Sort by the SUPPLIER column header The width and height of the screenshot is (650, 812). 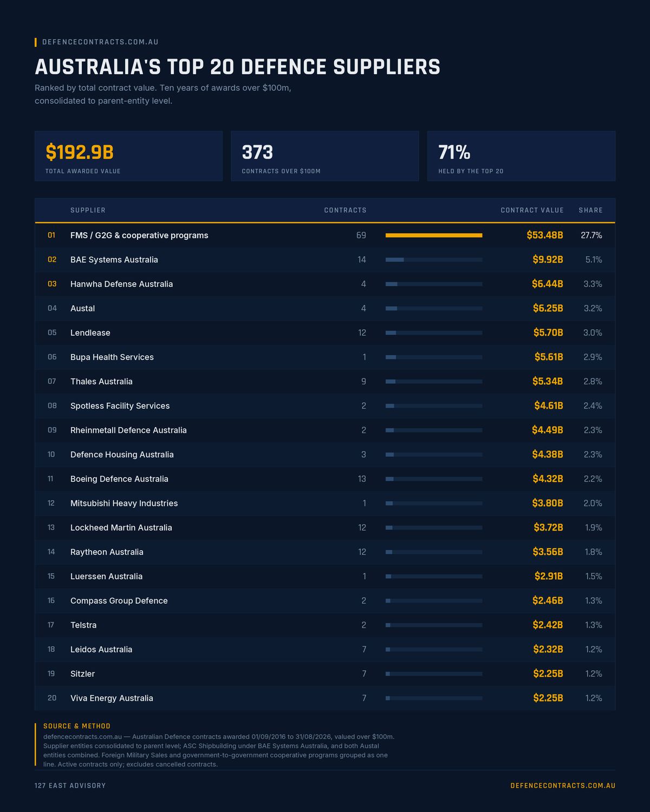click(88, 210)
